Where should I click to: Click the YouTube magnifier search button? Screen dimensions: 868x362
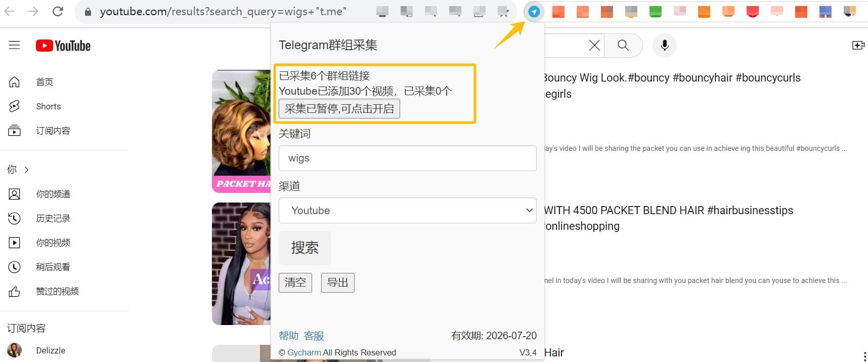[623, 46]
